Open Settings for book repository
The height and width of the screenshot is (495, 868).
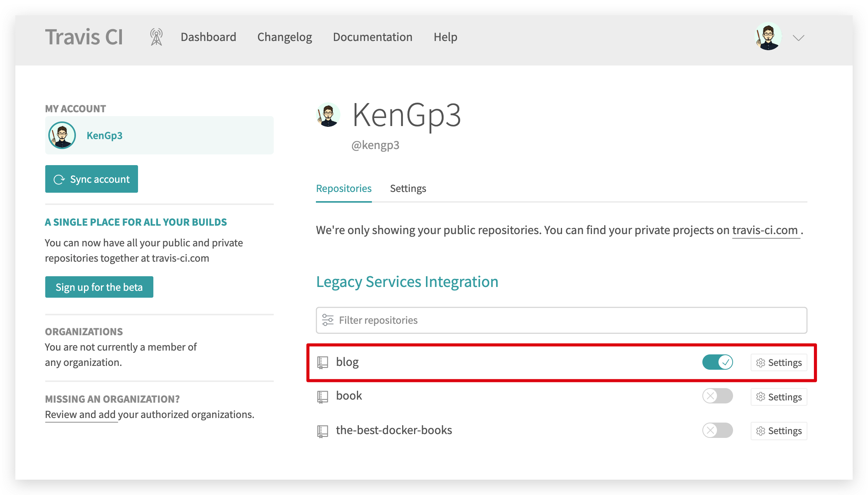click(x=779, y=397)
